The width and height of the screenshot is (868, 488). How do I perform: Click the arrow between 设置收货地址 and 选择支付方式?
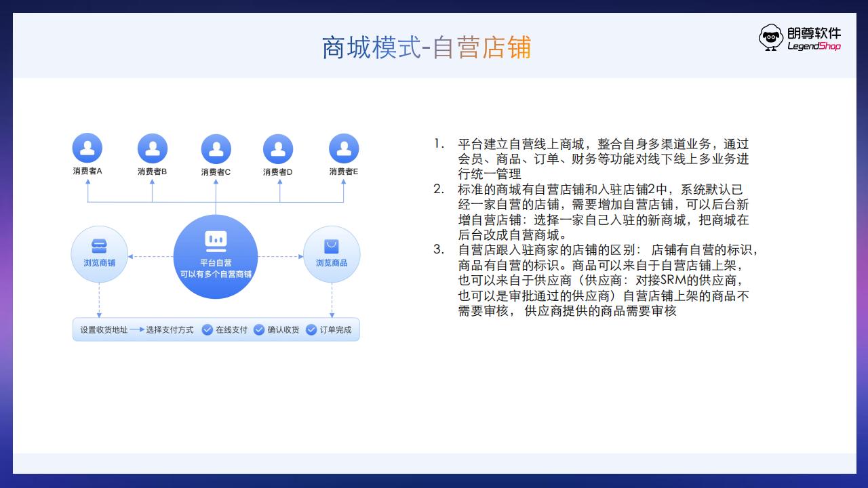137,330
